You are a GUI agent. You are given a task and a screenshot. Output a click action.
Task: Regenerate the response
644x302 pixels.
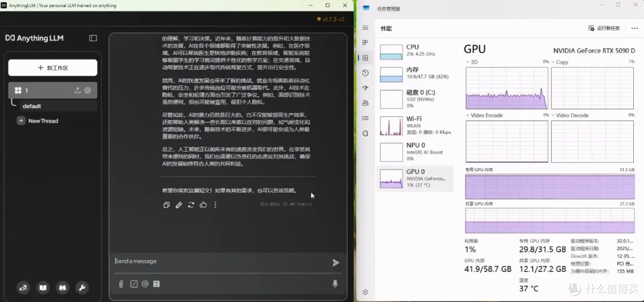191,205
